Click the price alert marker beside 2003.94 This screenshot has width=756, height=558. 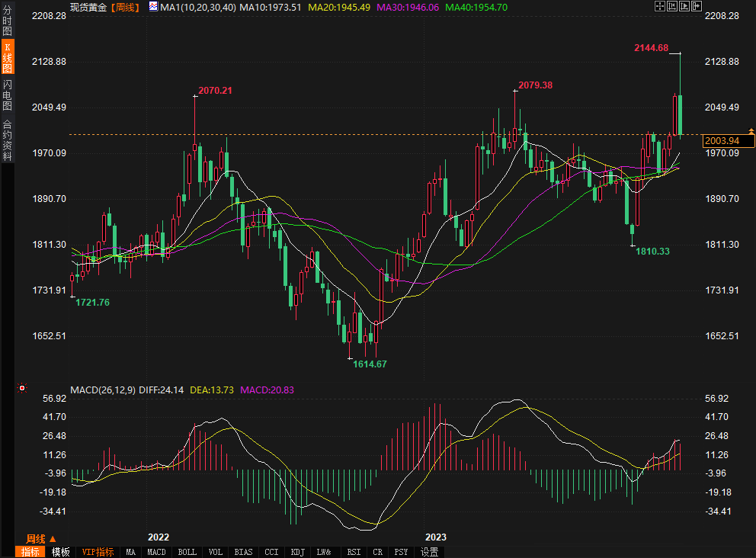[751, 131]
